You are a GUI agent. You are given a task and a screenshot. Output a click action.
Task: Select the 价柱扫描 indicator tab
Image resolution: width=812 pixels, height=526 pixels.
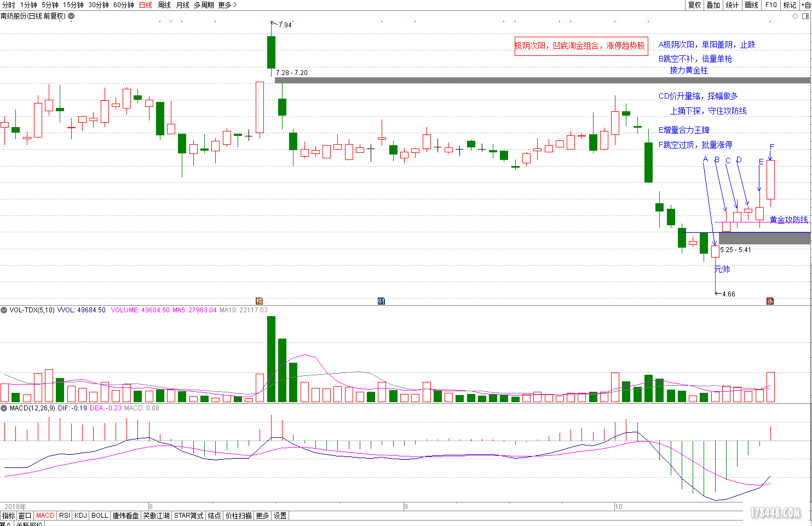(239, 516)
